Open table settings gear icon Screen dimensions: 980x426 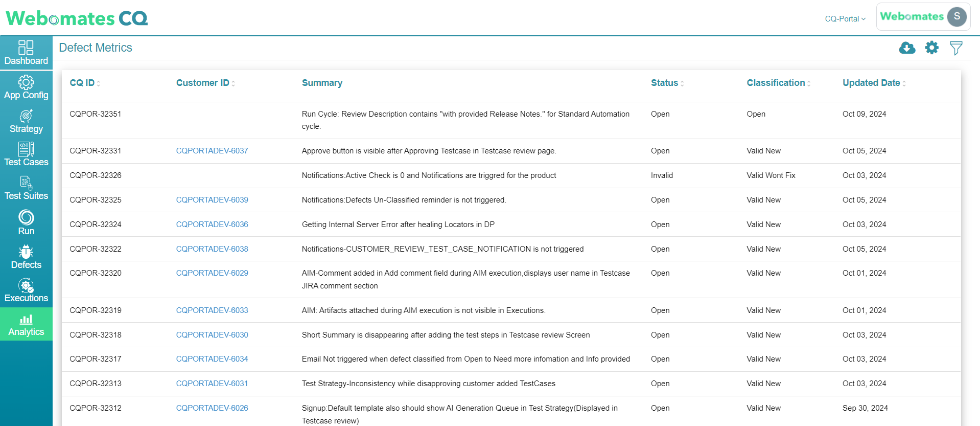(931, 48)
